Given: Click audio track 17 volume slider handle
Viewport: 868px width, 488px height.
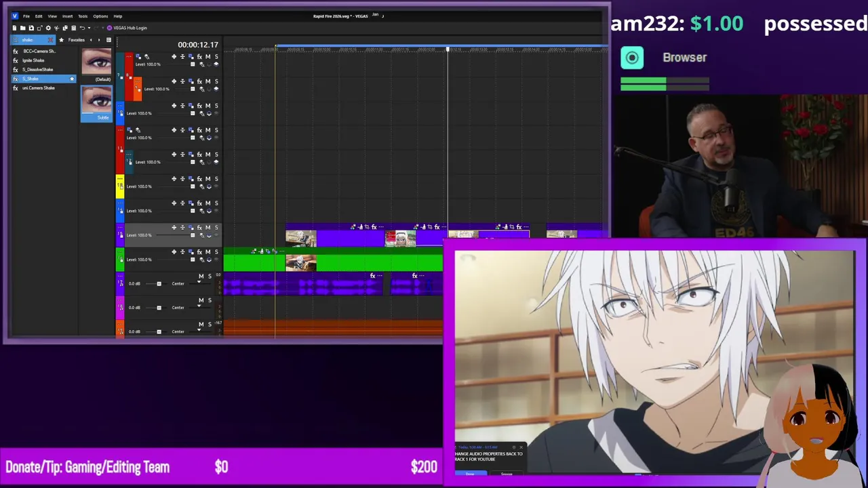Looking at the screenshot, I should pyautogui.click(x=159, y=283).
